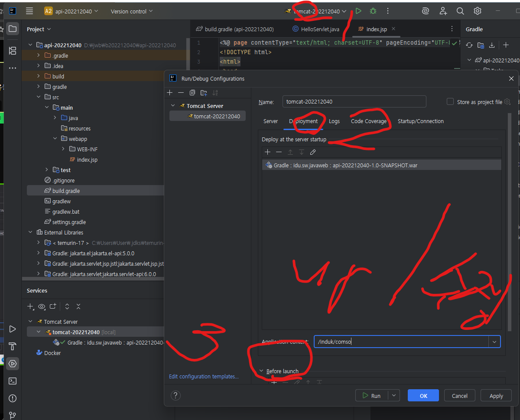Collapse all nodes in Services toolbar
Screen dimensions: 520x420
click(x=78, y=306)
